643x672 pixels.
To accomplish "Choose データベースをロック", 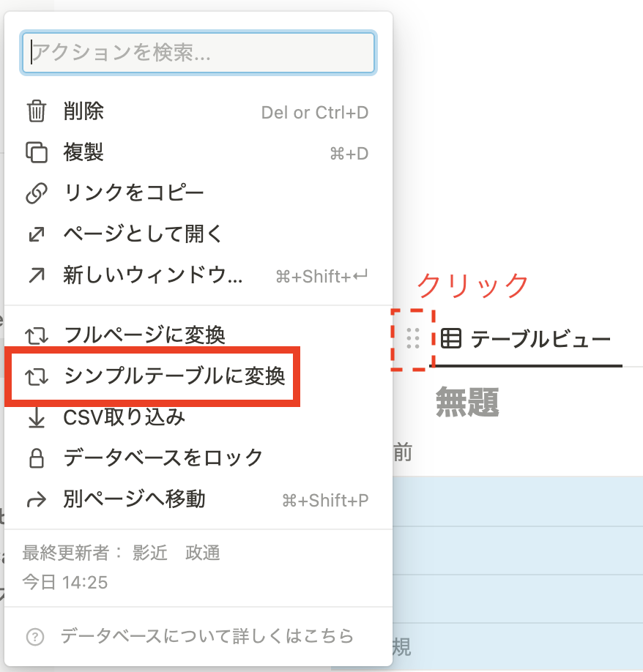I will [x=198, y=458].
